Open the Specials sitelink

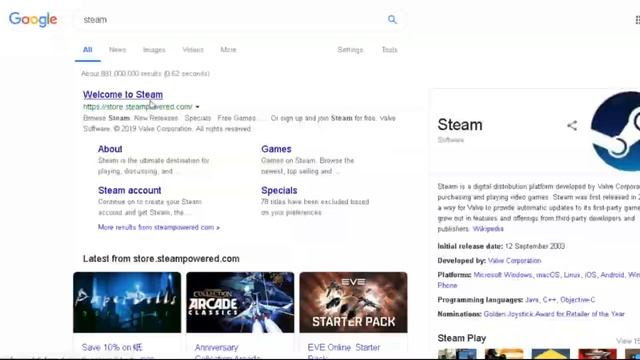coord(279,190)
